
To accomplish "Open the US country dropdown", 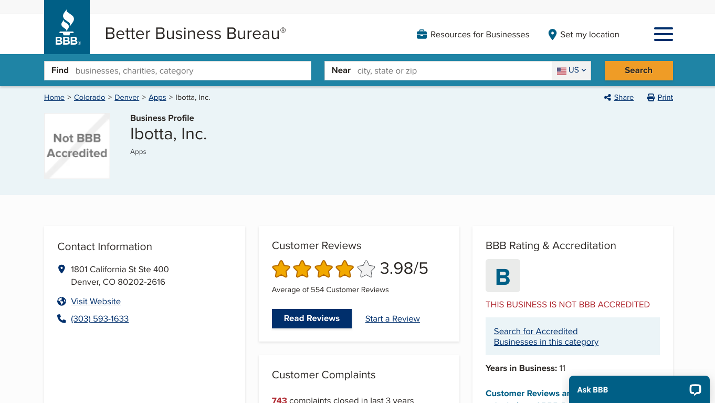I will pyautogui.click(x=571, y=71).
